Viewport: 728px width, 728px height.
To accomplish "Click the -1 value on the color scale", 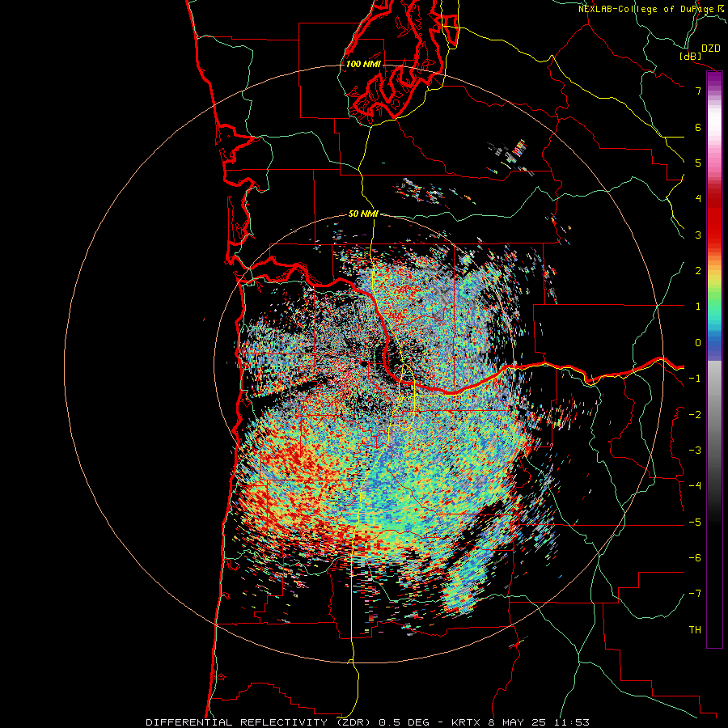I will pos(695,379).
